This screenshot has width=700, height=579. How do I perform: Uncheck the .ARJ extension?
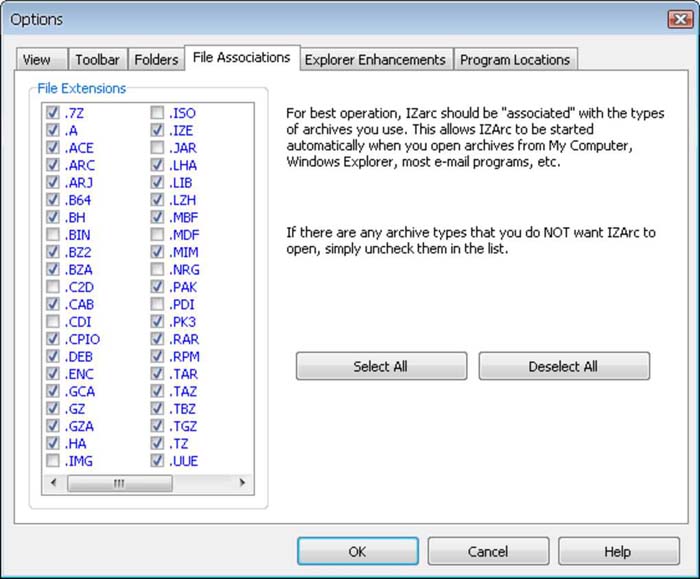tap(53, 182)
